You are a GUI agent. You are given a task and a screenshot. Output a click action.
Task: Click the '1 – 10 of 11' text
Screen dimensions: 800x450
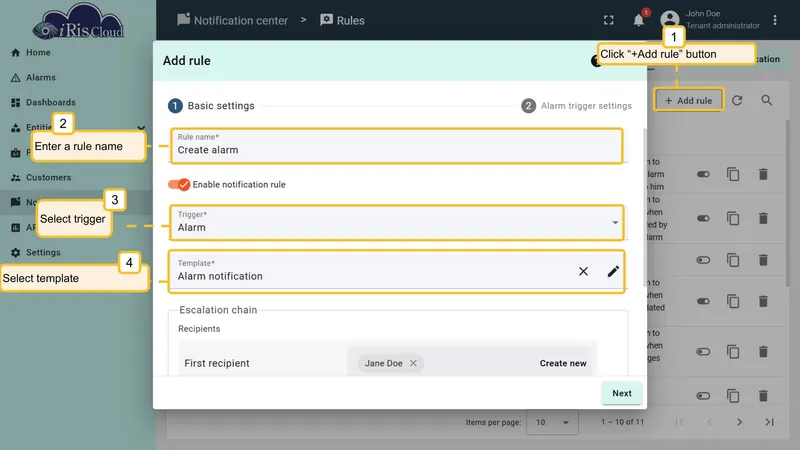(x=622, y=422)
